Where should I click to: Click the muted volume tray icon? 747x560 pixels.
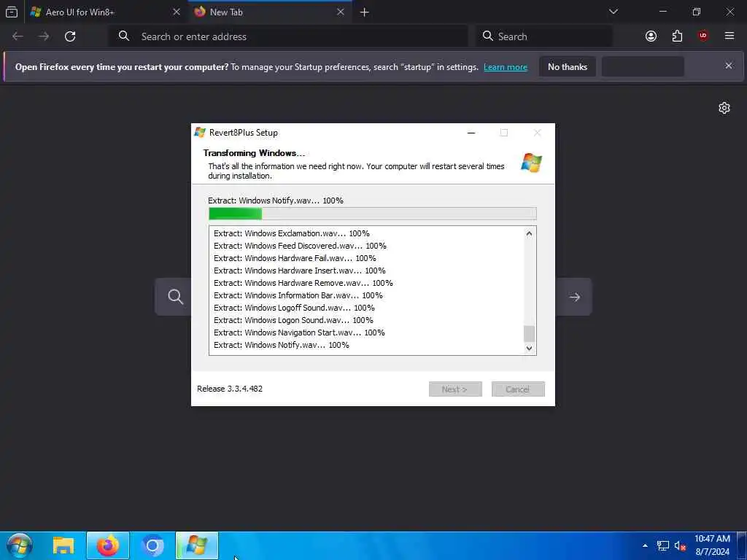680,545
